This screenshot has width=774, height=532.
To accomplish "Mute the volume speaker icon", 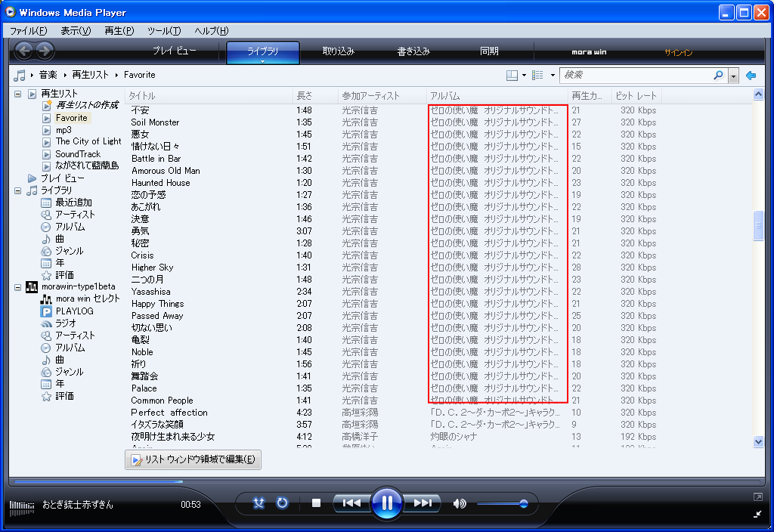I will (x=460, y=503).
